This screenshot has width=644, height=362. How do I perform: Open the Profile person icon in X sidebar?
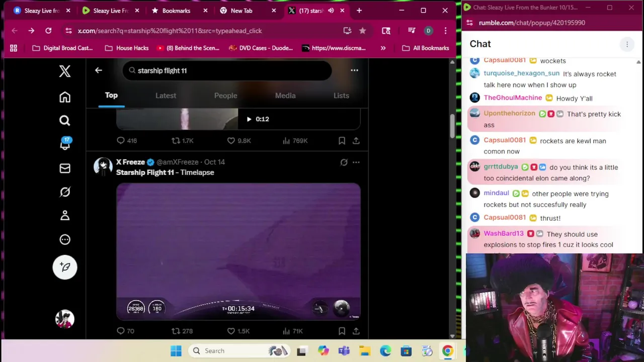[65, 216]
